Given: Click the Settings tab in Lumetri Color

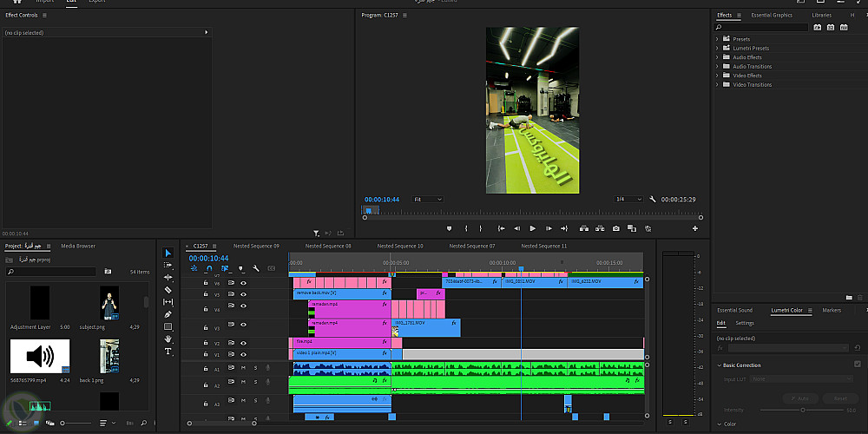Looking at the screenshot, I should pyautogui.click(x=745, y=323).
